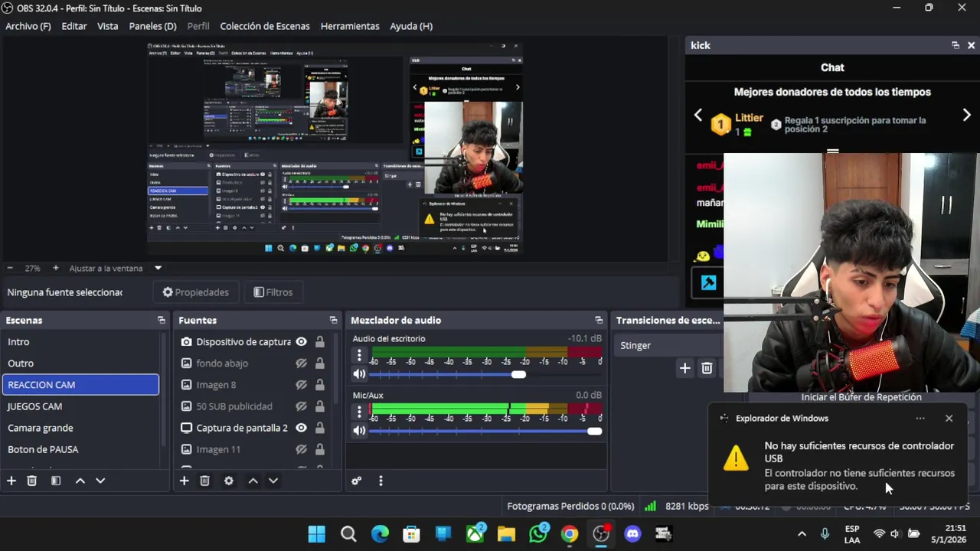Show the 50 SUB publicidad source

[x=302, y=406]
